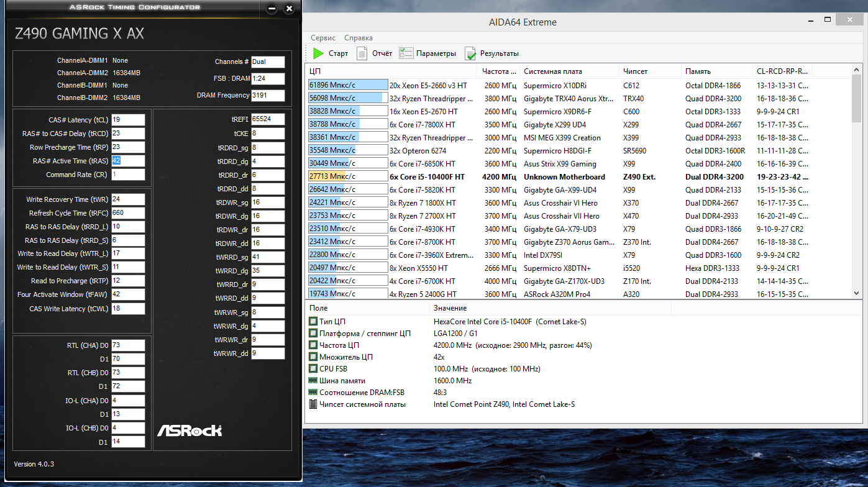Click the memory icon beside Шина памяти
This screenshot has width=868, height=487.
(313, 381)
